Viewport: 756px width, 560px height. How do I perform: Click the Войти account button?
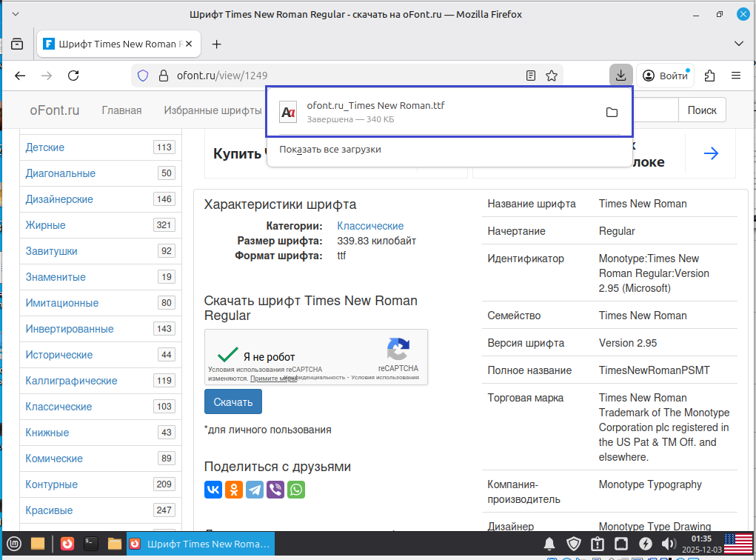click(666, 76)
